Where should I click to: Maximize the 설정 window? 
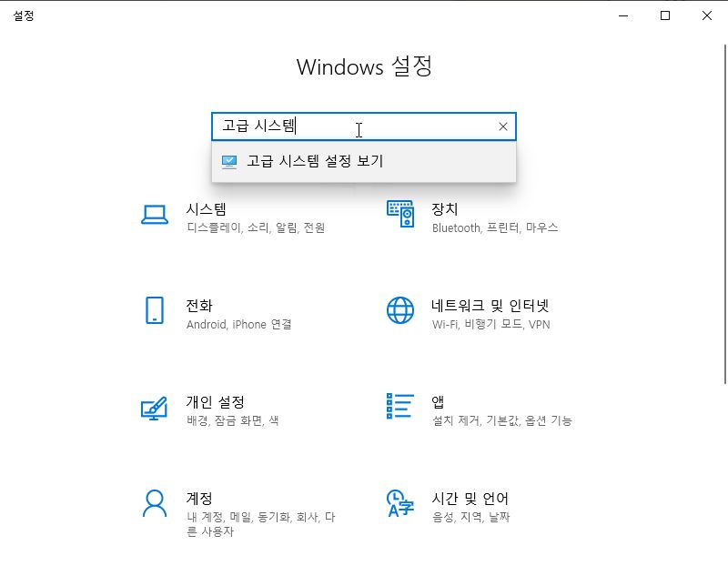pos(665,15)
